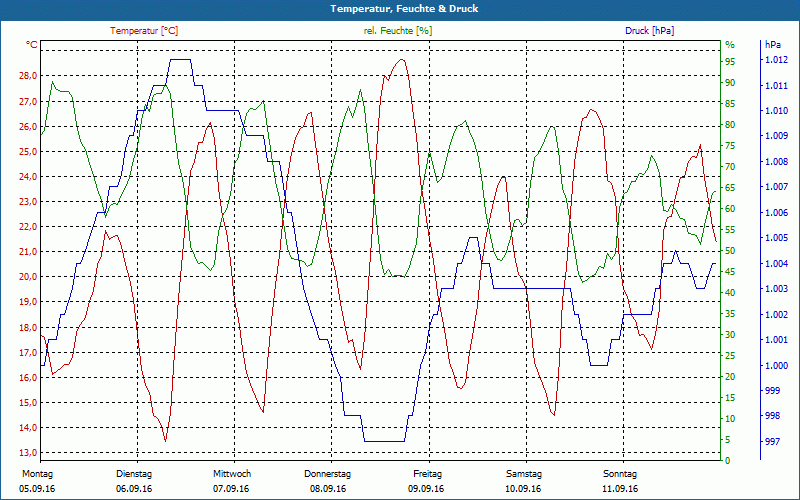Click the title 'Temperatur, Feuchte & Druck'
Image resolution: width=800 pixels, height=500 pixels.
coord(404,9)
